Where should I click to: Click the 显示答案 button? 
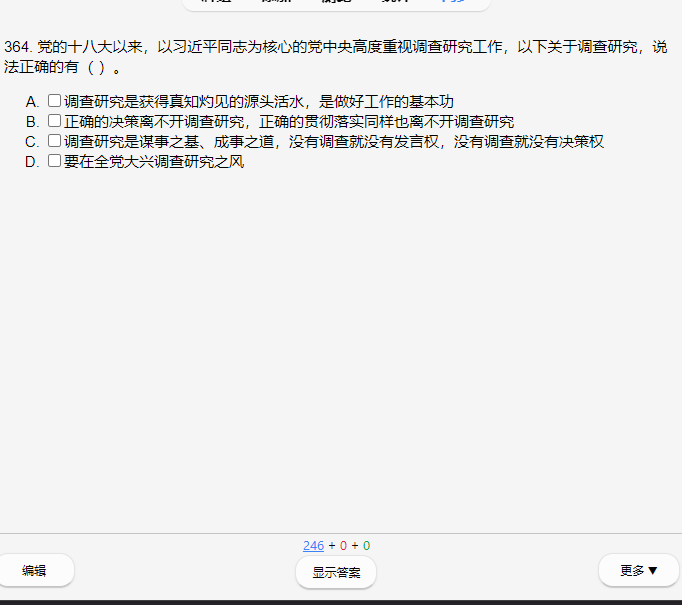[336, 572]
